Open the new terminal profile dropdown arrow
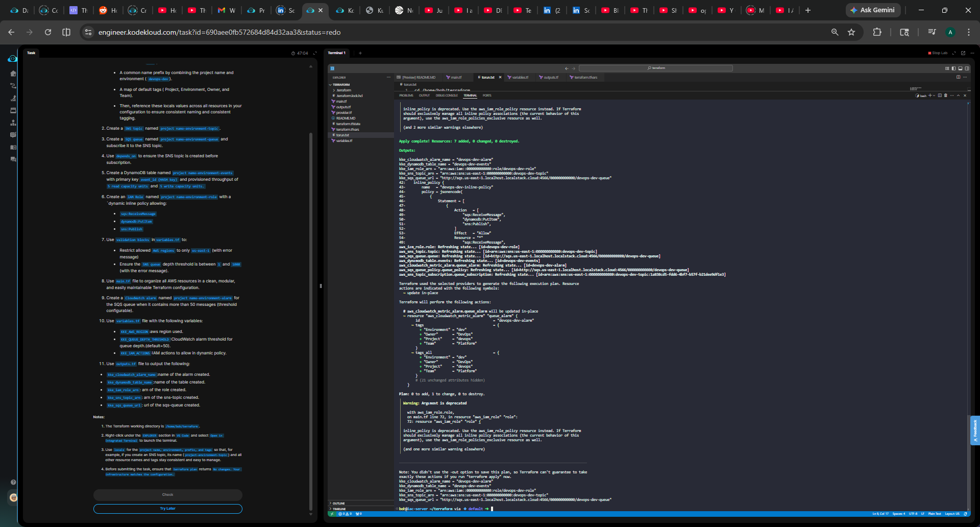Viewport: 980px width, 527px height. pyautogui.click(x=934, y=95)
